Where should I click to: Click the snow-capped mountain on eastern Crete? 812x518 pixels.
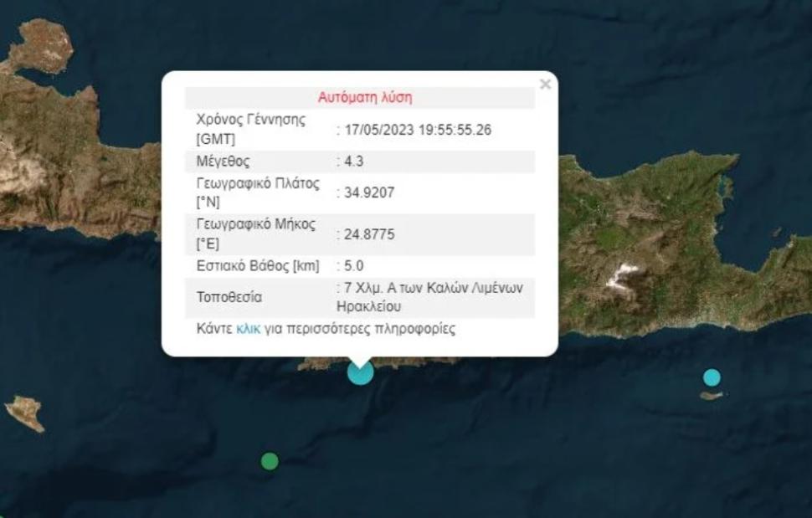coord(623,274)
